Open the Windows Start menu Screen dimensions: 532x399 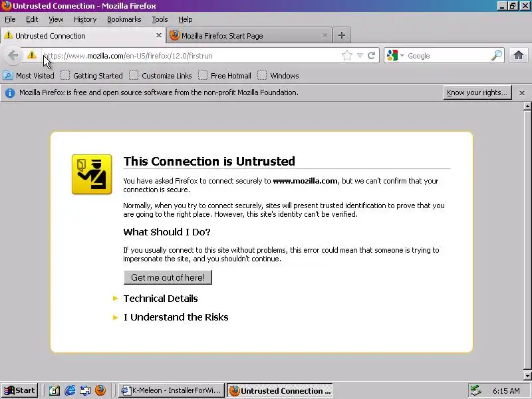(x=20, y=390)
